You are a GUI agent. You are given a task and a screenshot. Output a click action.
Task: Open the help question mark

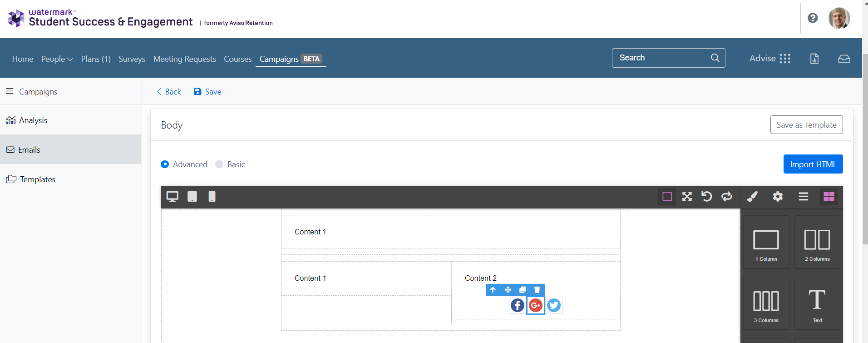(x=813, y=18)
